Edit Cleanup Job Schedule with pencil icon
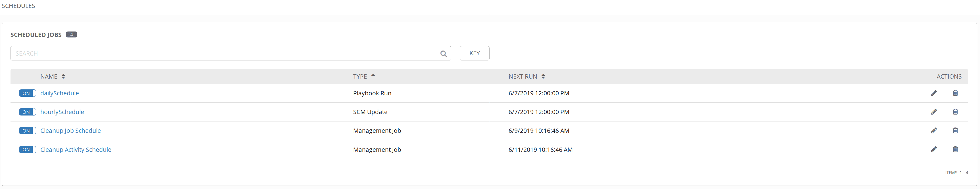The height and width of the screenshot is (189, 980). [x=934, y=131]
